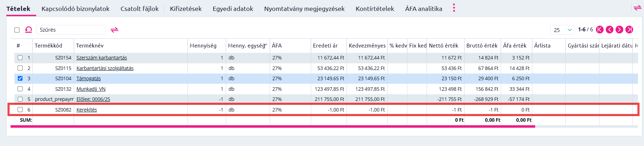Click the reset filter refresh icon

pyautogui.click(x=28, y=30)
